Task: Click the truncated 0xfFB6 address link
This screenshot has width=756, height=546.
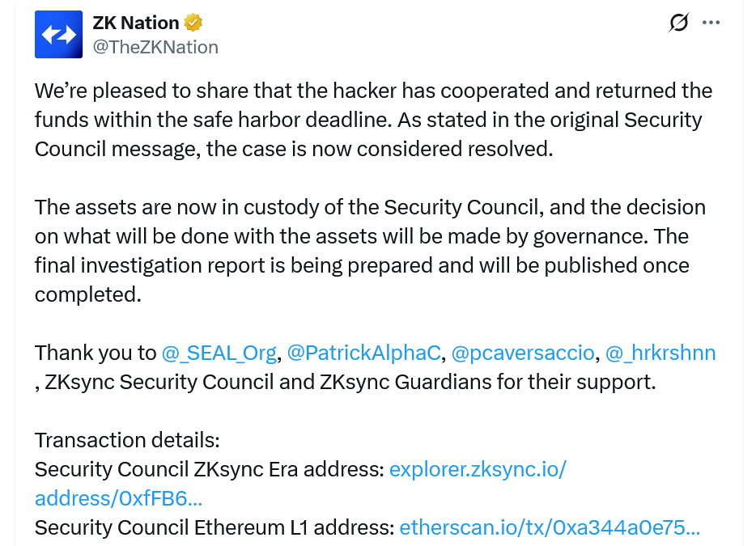Action: [x=117, y=498]
